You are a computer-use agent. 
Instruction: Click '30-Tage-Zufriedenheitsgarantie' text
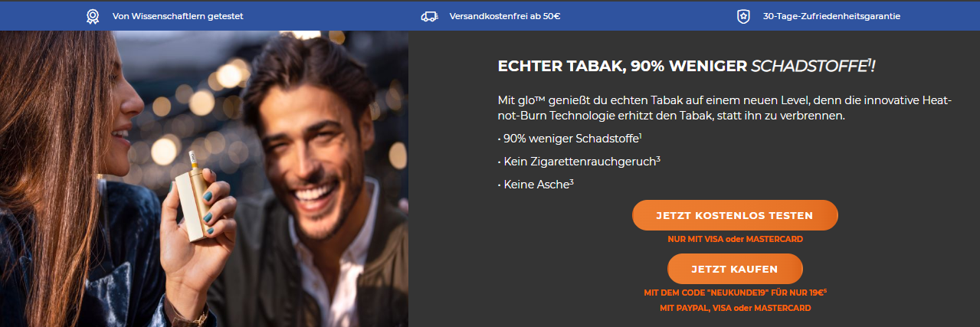831,16
